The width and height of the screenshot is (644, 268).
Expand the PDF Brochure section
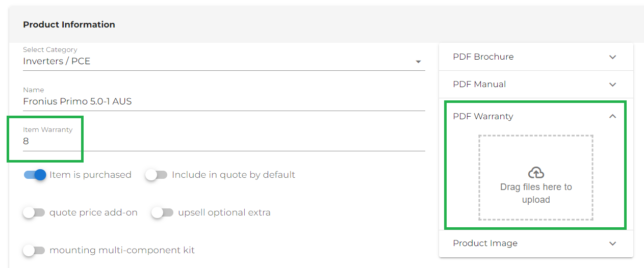(536, 57)
